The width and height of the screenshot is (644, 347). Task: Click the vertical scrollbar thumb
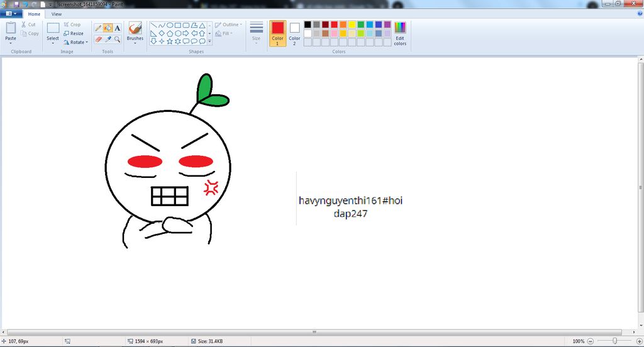point(640,187)
